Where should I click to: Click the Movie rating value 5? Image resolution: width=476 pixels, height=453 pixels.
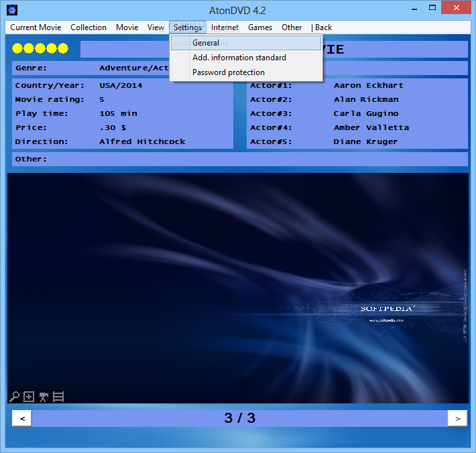tap(102, 100)
